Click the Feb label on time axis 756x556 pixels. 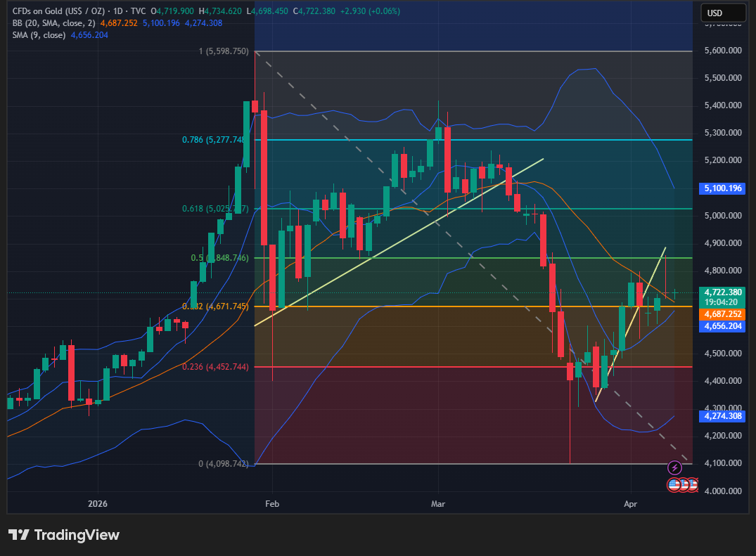[x=271, y=504]
